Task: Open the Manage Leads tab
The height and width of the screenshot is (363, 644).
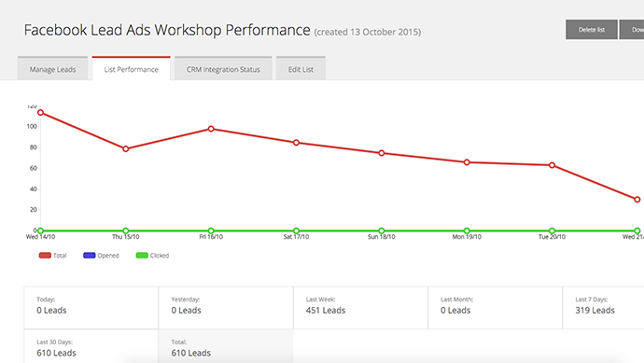Action: [52, 68]
